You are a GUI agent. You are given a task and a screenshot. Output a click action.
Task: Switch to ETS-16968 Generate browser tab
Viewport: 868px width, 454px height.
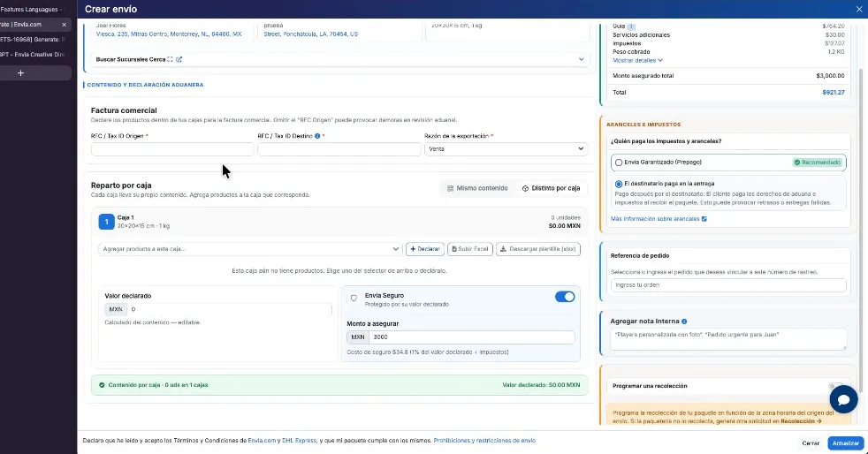tap(32, 39)
